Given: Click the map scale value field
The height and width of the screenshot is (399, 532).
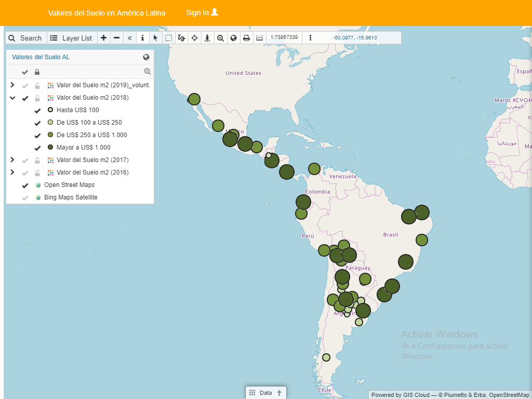Looking at the screenshot, I should (x=284, y=37).
